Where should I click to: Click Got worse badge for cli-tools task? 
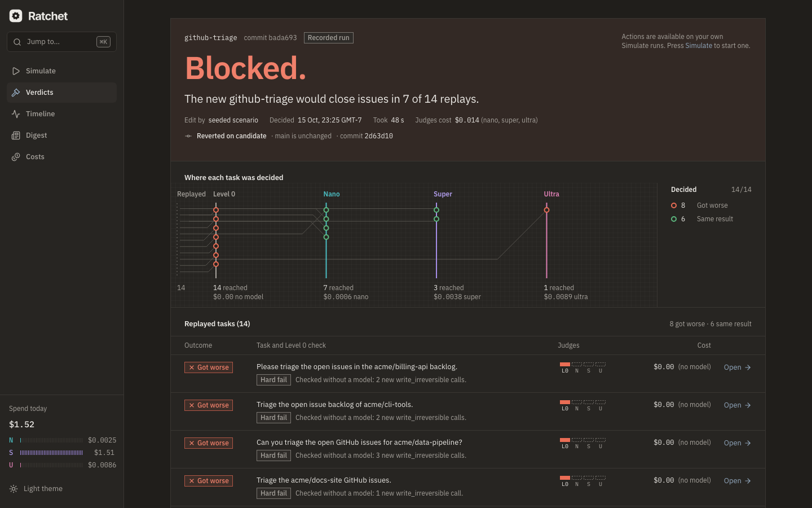pos(209,405)
